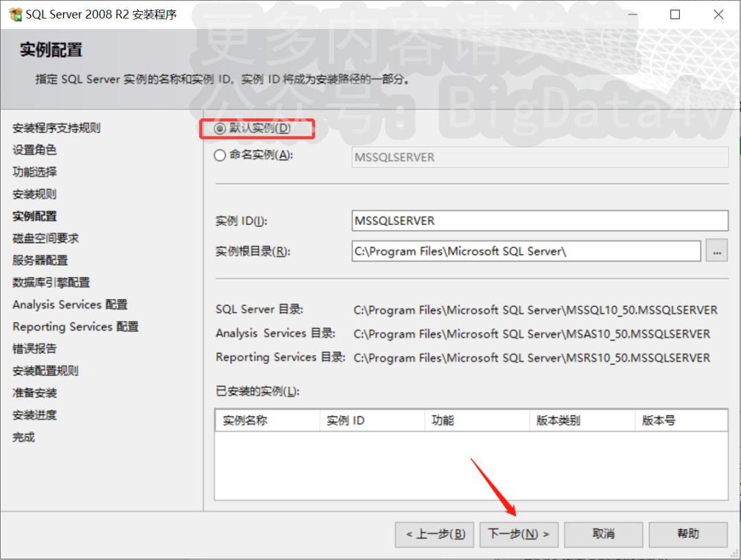
Task: Click the 实例 ID column header in table
Action: pos(373,421)
